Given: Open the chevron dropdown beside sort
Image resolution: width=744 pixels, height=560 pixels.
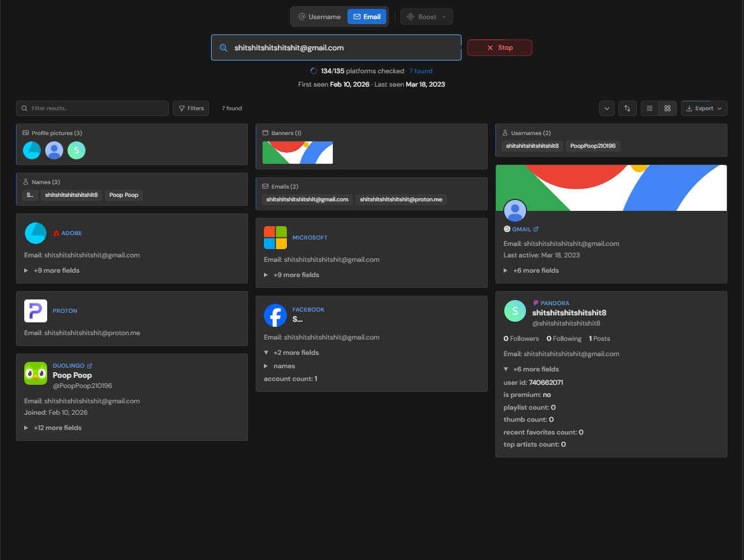Looking at the screenshot, I should tap(606, 108).
